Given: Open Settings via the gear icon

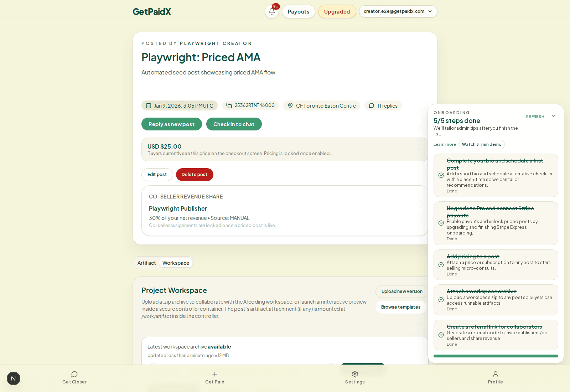Looking at the screenshot, I should [355, 374].
